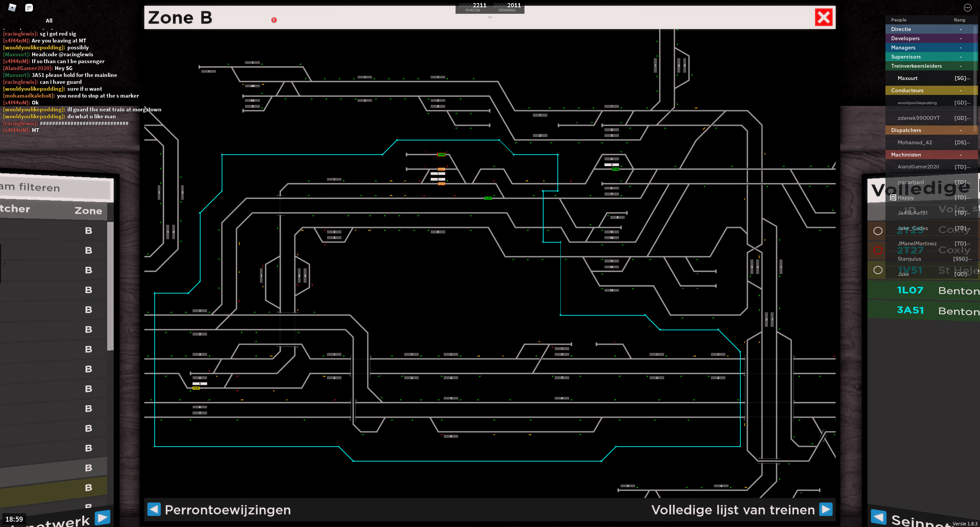
Task: Click the blue arrow beside netwerk label
Action: 102,518
